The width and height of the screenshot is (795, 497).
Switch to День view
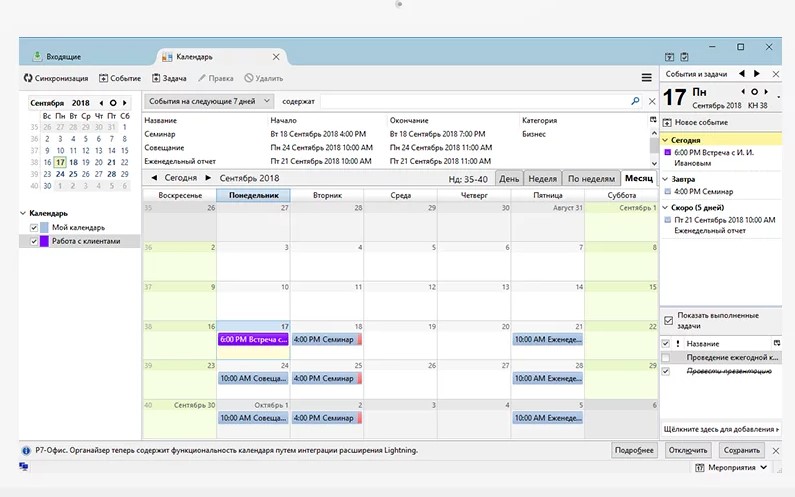pyautogui.click(x=509, y=179)
